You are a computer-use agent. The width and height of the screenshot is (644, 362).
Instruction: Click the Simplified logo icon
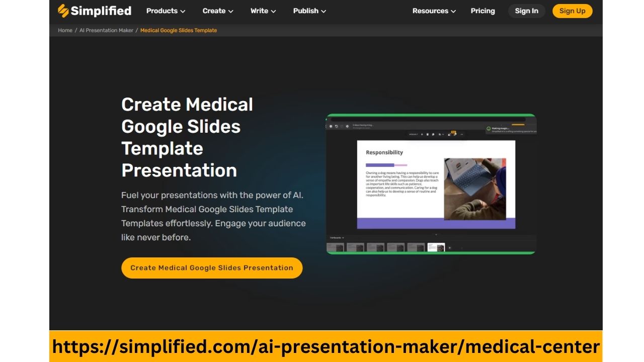pyautogui.click(x=63, y=11)
